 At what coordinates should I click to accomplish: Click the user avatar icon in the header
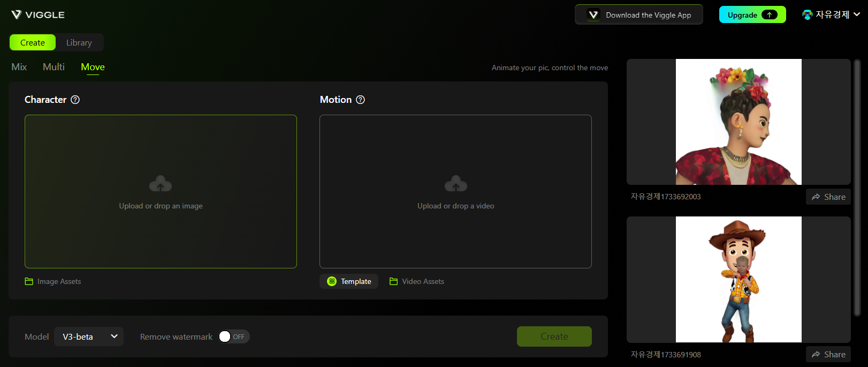[808, 14]
